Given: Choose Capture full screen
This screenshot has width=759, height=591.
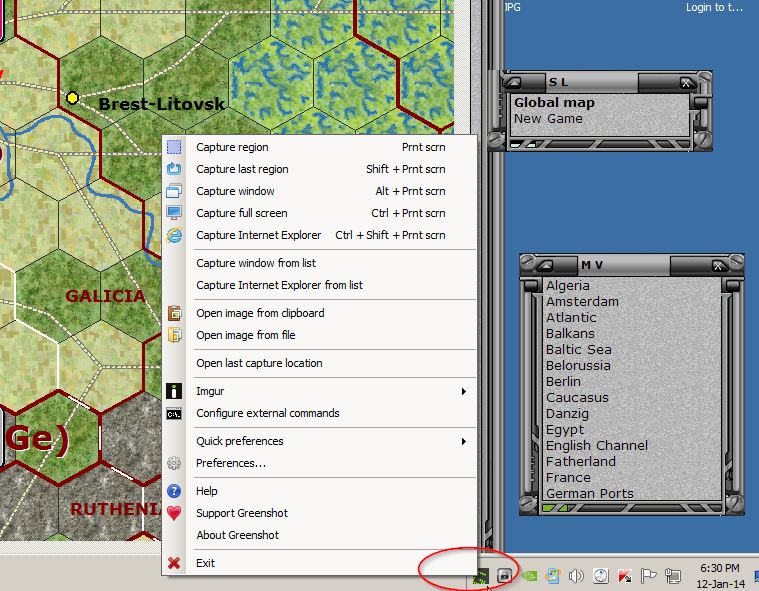Looking at the screenshot, I should tap(319, 213).
